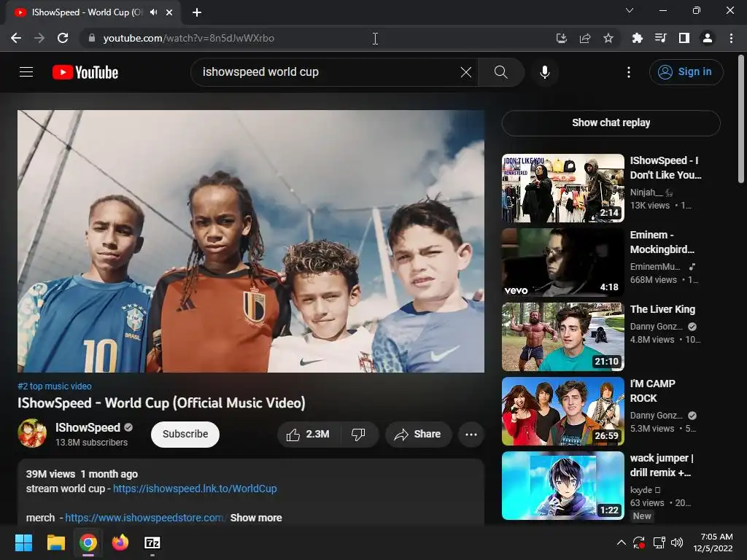Open volume control in system tray
Image resolution: width=747 pixels, height=560 pixels.
pos(676,542)
